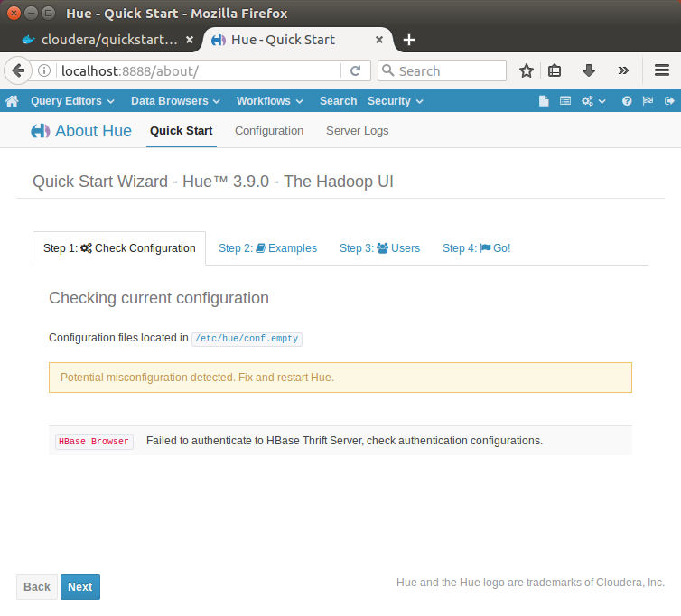Sign out using the logout icon
This screenshot has width=681, height=616.
pos(669,101)
